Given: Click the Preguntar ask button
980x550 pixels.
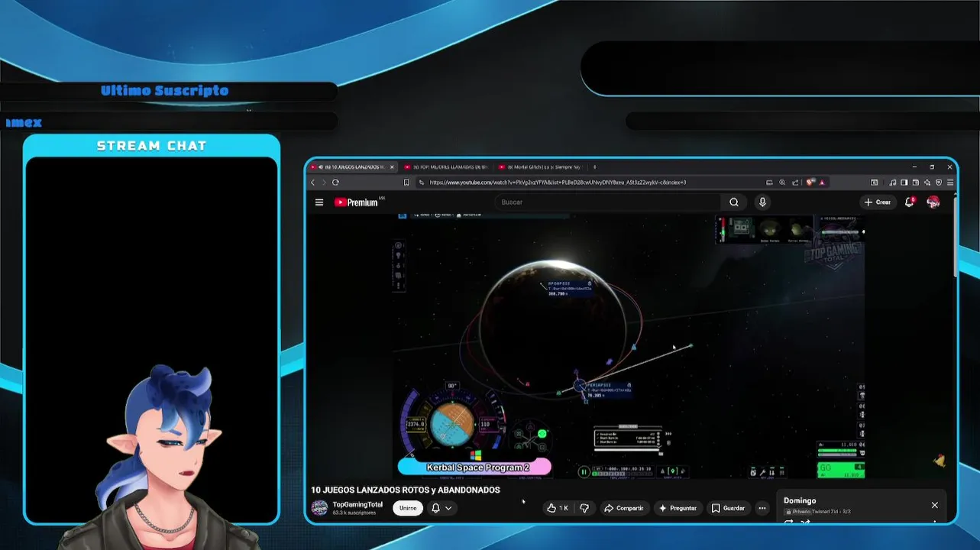Looking at the screenshot, I should (678, 508).
